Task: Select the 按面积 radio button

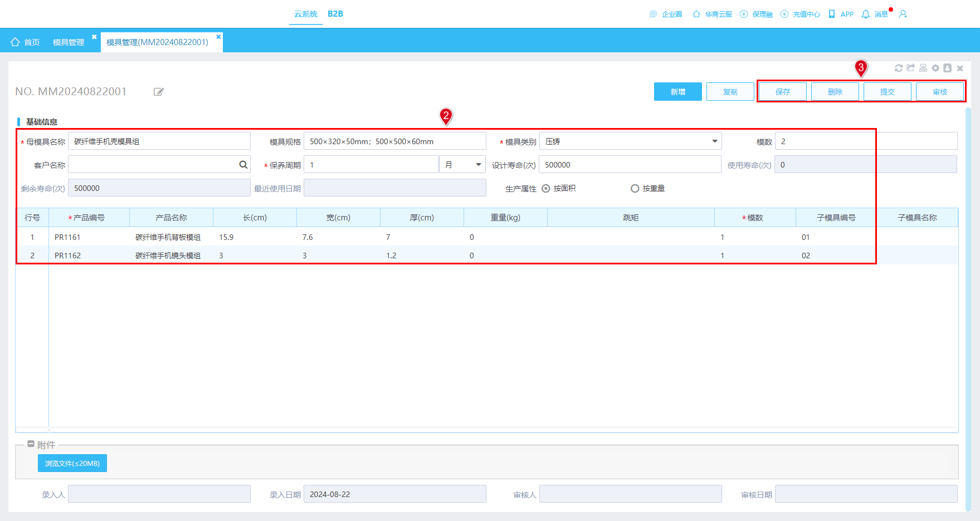Action: pos(546,189)
